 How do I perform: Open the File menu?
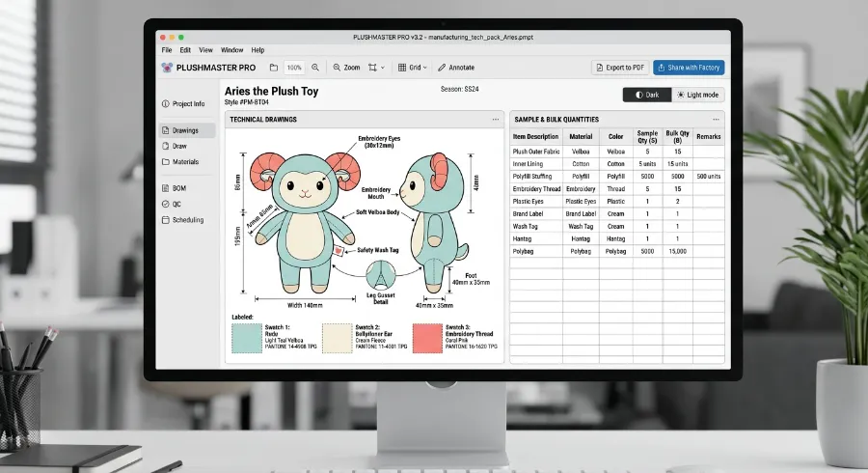tap(167, 50)
